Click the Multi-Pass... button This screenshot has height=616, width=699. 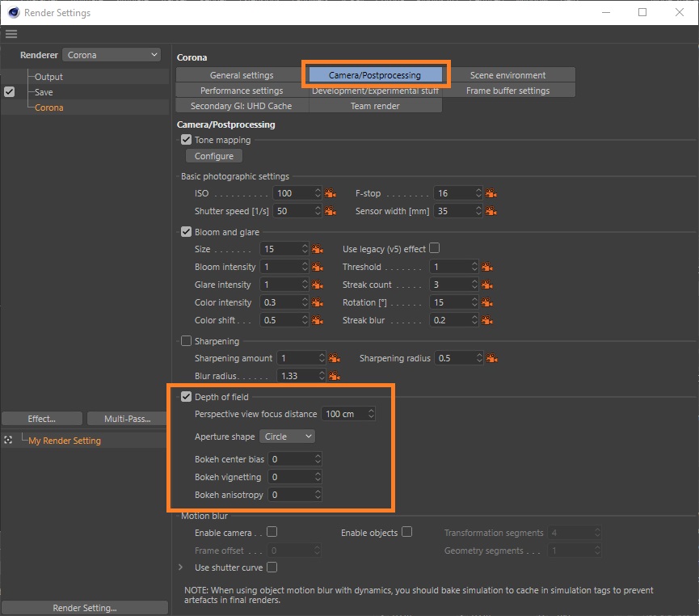click(x=127, y=419)
